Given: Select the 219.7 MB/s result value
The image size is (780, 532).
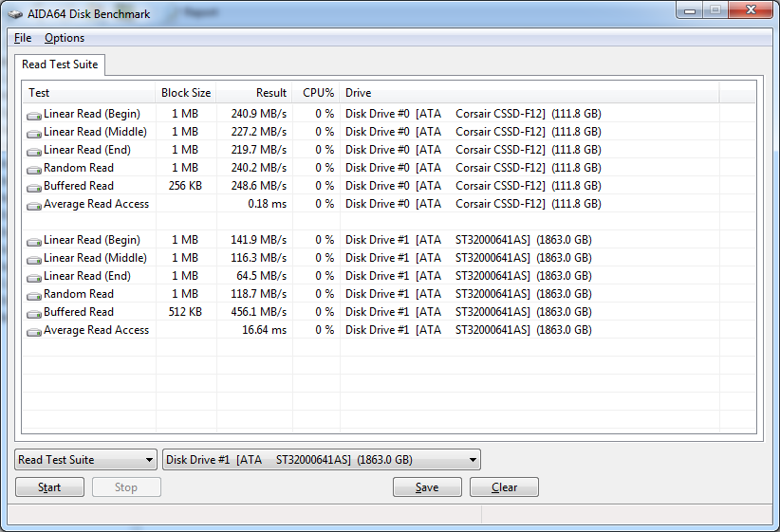Looking at the screenshot, I should coord(259,150).
